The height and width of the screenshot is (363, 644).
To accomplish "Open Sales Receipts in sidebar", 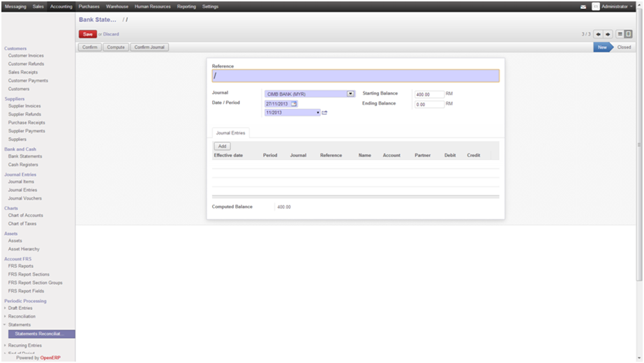I will click(23, 73).
